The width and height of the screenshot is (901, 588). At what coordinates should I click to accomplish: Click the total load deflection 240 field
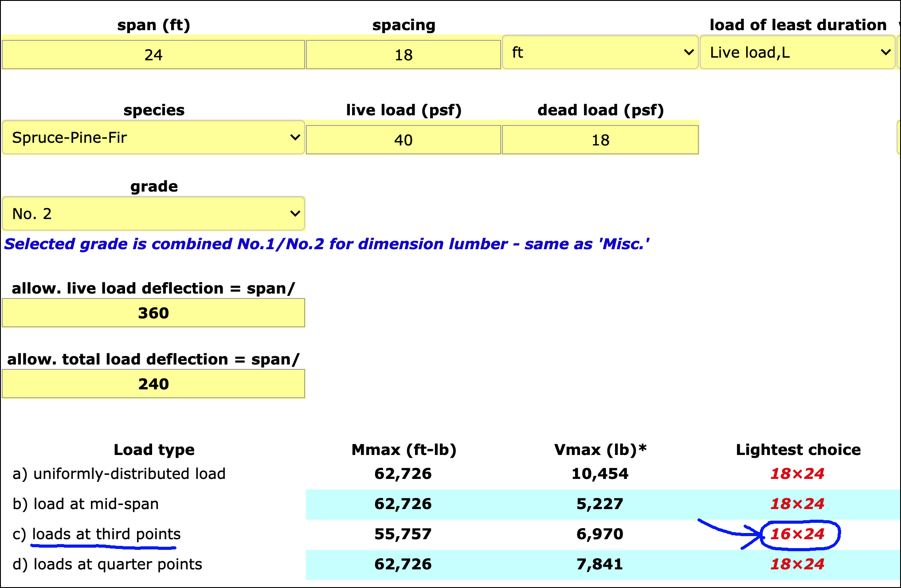tap(153, 384)
